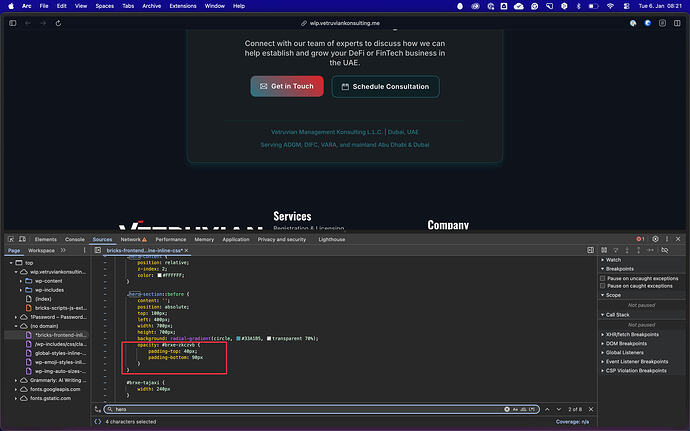Click the link icon beside the URL

(x=304, y=23)
